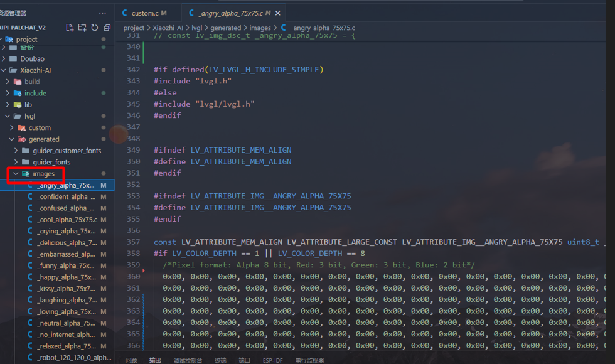Click 'generated' in the breadcrumb path
The image size is (615, 364).
[x=225, y=28]
